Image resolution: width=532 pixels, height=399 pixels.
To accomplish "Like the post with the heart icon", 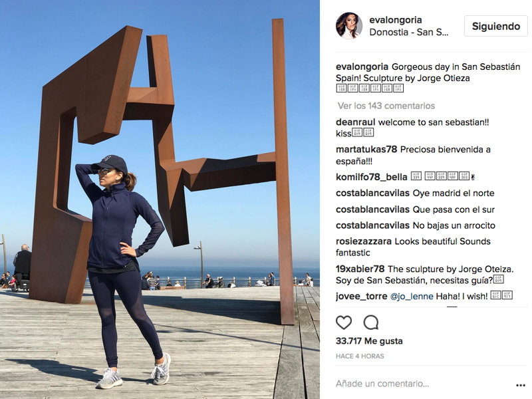I will point(343,323).
